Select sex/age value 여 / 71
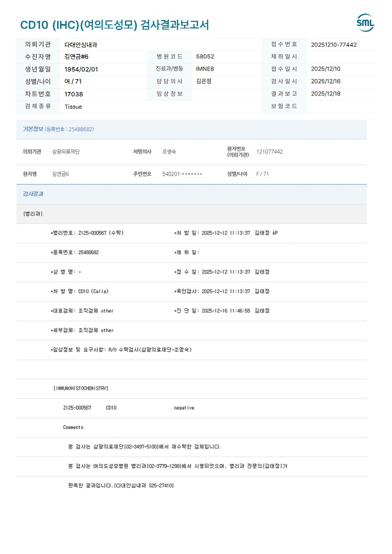The height and width of the screenshot is (554, 392). pos(73,82)
